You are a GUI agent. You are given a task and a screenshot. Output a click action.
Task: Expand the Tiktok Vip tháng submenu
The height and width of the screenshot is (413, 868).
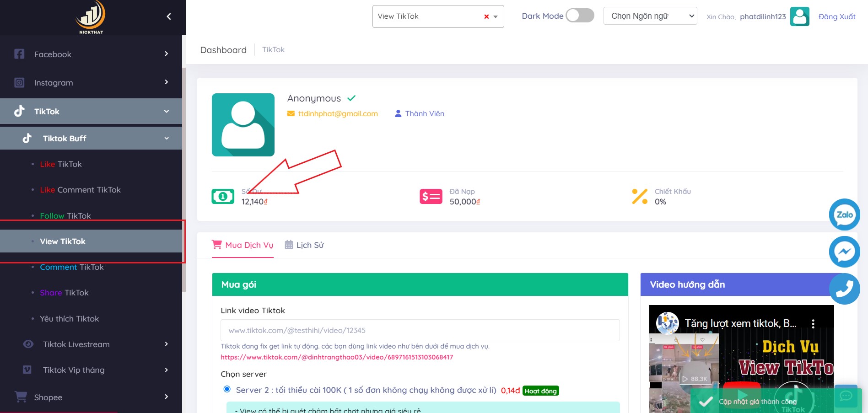tap(167, 370)
